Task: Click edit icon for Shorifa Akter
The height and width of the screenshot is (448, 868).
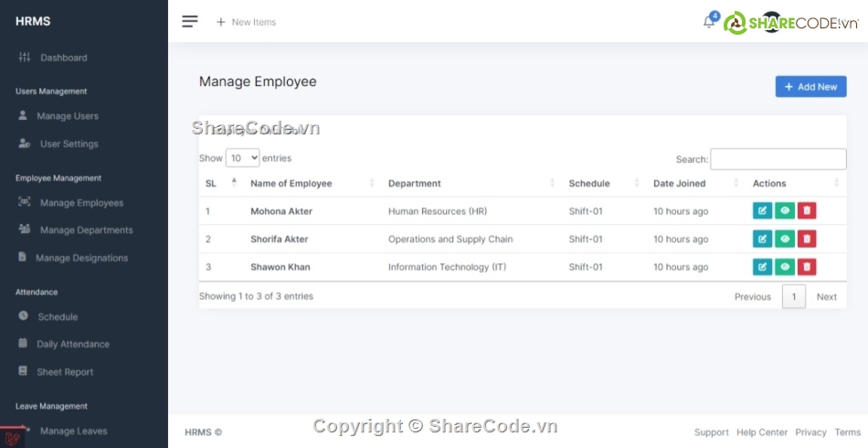Action: point(762,240)
